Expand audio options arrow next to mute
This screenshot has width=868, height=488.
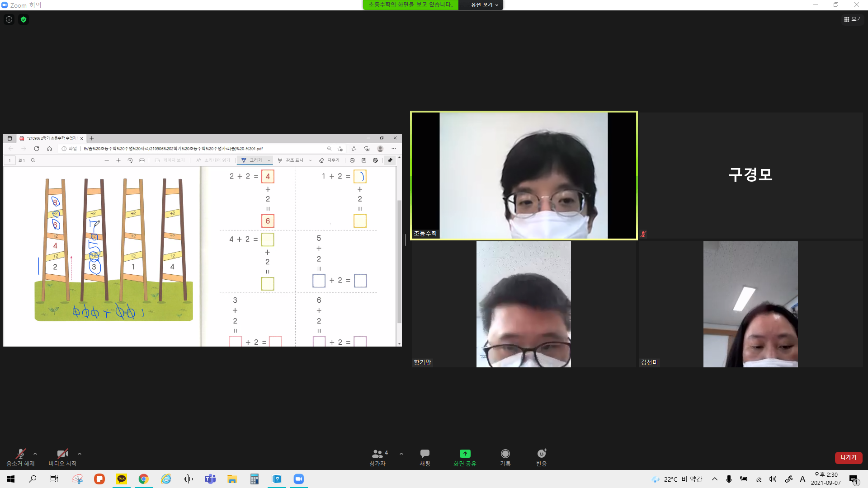pyautogui.click(x=35, y=454)
